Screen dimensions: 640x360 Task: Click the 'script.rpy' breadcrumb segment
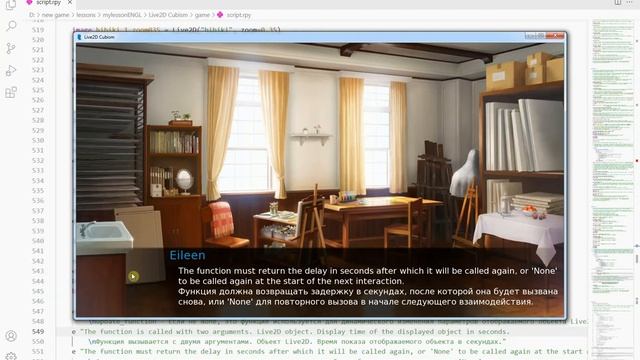pos(234,15)
